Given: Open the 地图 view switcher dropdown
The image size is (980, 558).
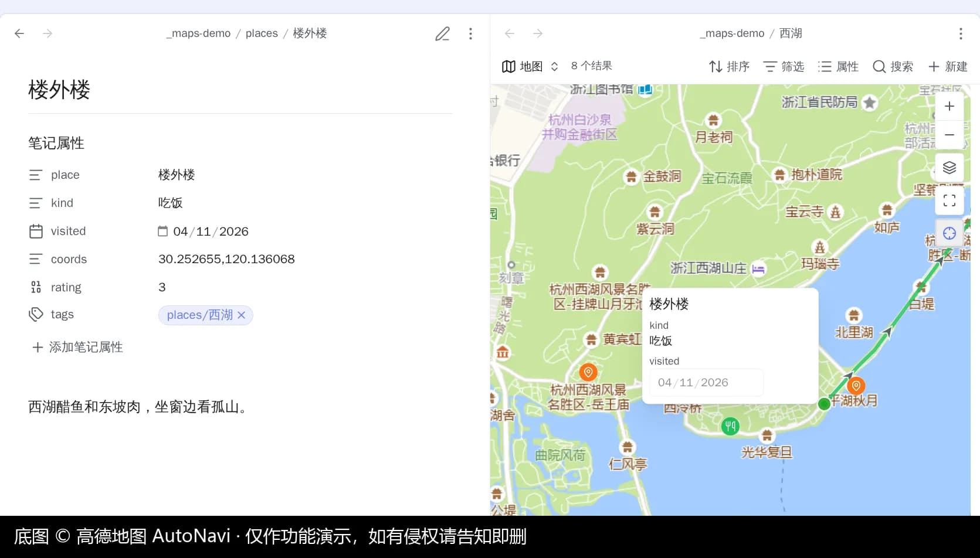Looking at the screenshot, I should (530, 66).
